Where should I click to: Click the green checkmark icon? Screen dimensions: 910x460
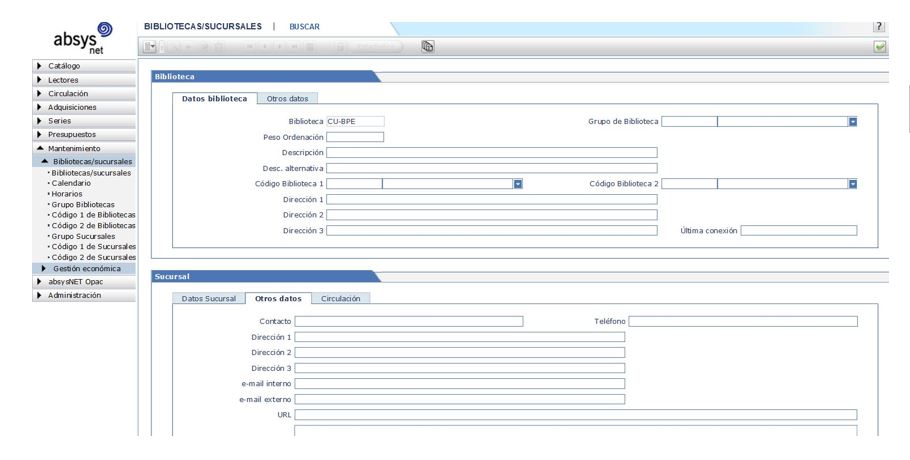coord(879,47)
